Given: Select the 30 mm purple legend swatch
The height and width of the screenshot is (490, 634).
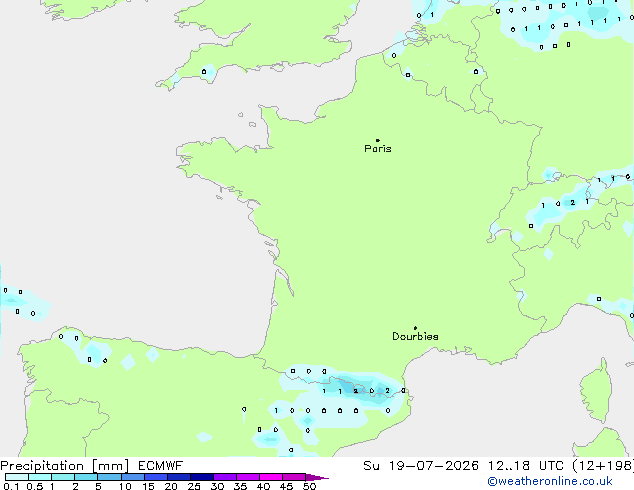Looking at the screenshot, I should pyautogui.click(x=225, y=477).
